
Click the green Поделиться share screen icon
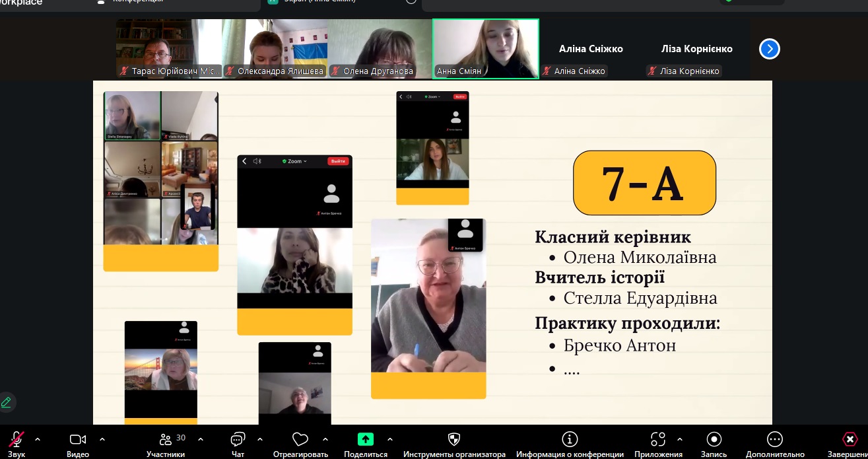point(365,441)
